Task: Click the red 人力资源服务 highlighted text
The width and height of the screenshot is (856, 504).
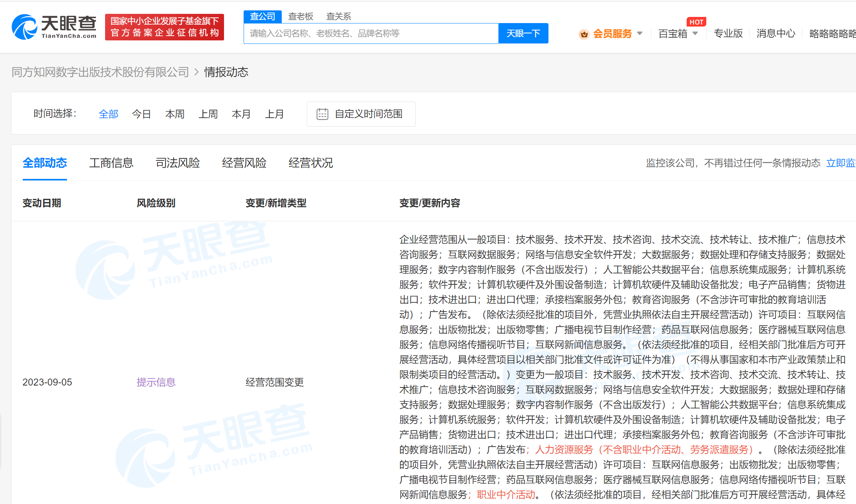Action: point(644,449)
